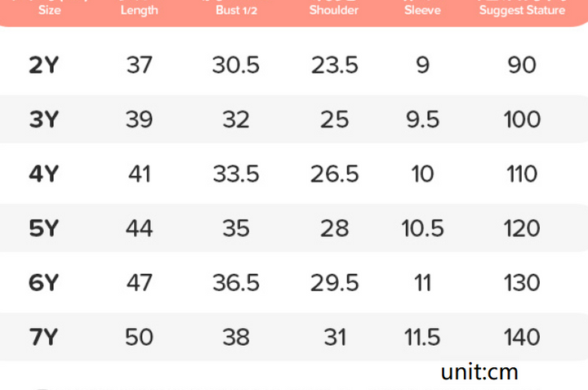This screenshot has height=390, width=588.
Task: Click the 38 bust value for 7Y
Action: [x=236, y=337]
